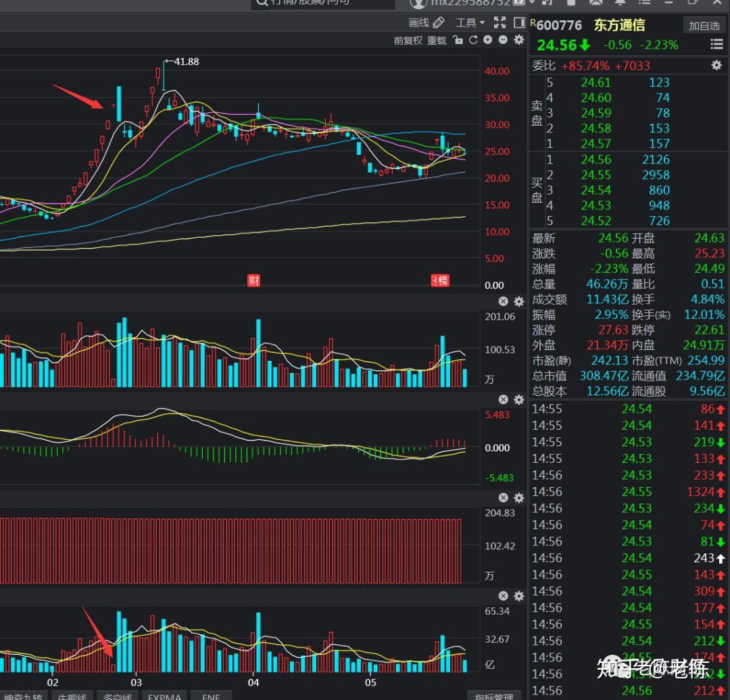Viewport: 730px width, 700px height.
Task: Click stock code 600776
Action: [x=559, y=25]
